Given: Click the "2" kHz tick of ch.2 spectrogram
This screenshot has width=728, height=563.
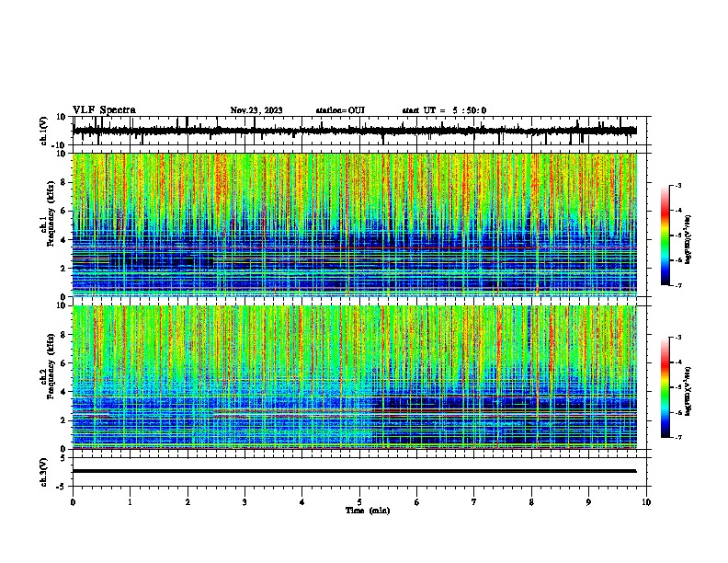Looking at the screenshot, I should point(64,420).
